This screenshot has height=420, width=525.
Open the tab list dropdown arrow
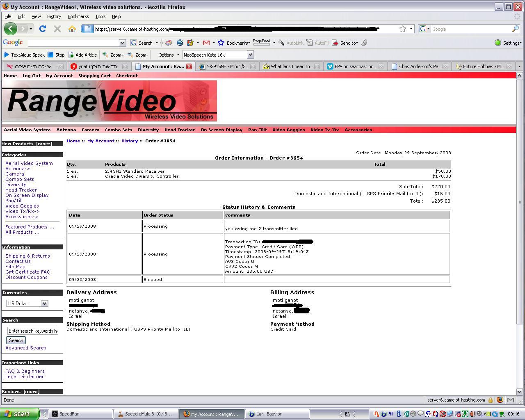(x=519, y=66)
